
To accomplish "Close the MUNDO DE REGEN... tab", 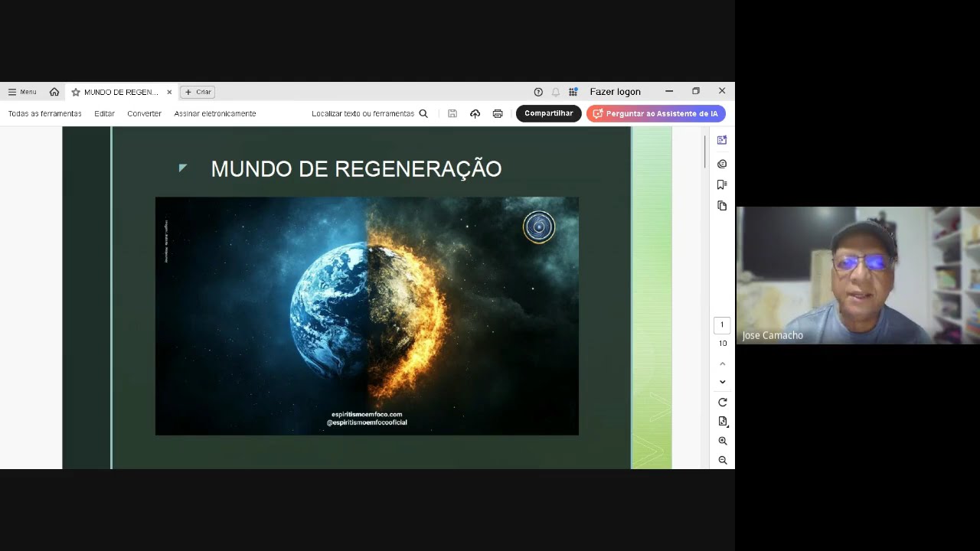I will point(170,92).
